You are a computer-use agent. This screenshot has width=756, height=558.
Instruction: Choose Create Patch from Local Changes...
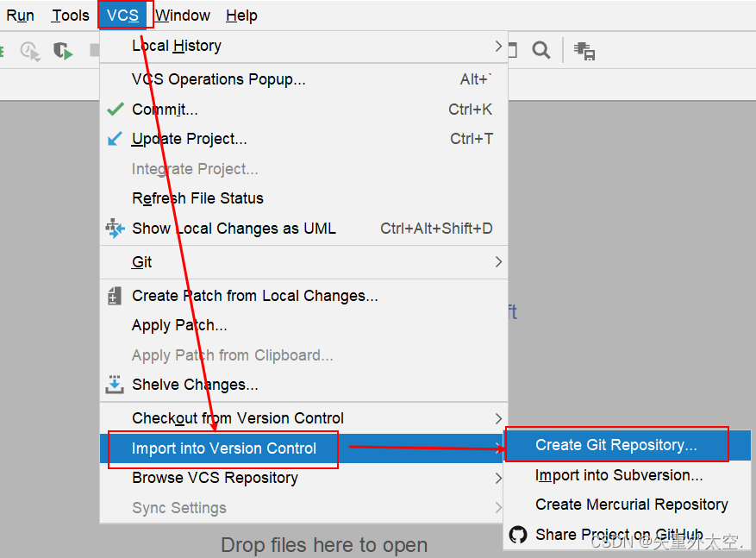click(303, 296)
